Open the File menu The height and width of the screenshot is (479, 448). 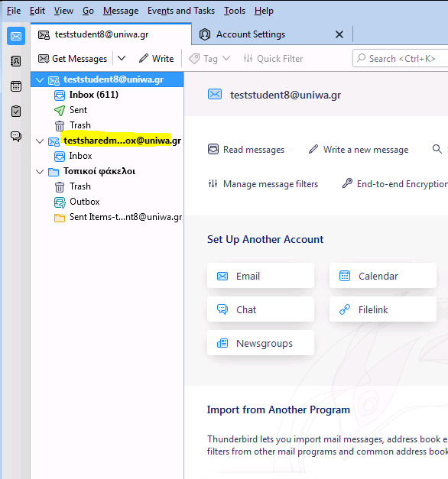pyautogui.click(x=14, y=11)
